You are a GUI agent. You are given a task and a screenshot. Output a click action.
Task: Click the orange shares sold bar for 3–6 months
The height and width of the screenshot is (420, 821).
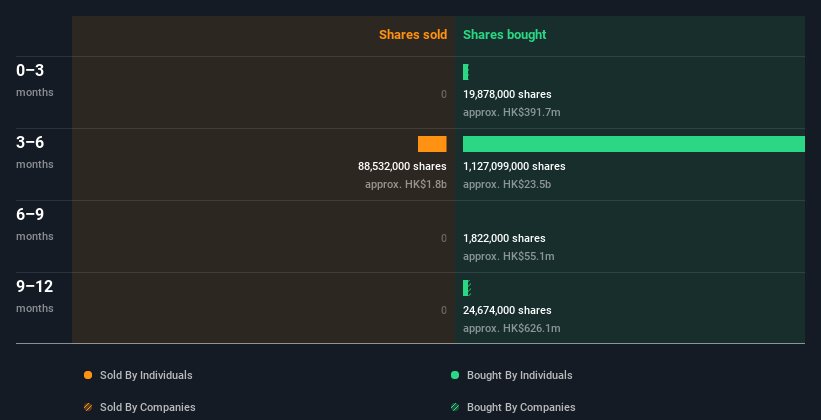[x=432, y=144]
